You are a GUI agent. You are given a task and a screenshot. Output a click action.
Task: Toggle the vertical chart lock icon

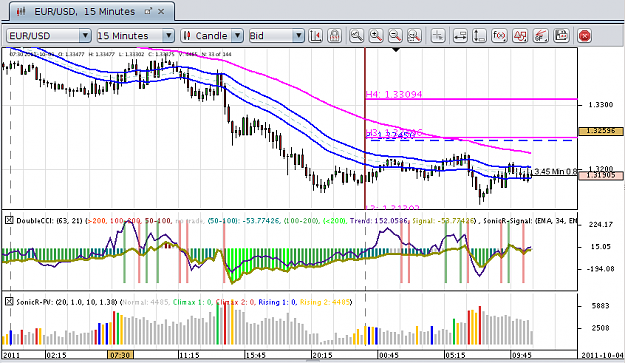(334, 36)
